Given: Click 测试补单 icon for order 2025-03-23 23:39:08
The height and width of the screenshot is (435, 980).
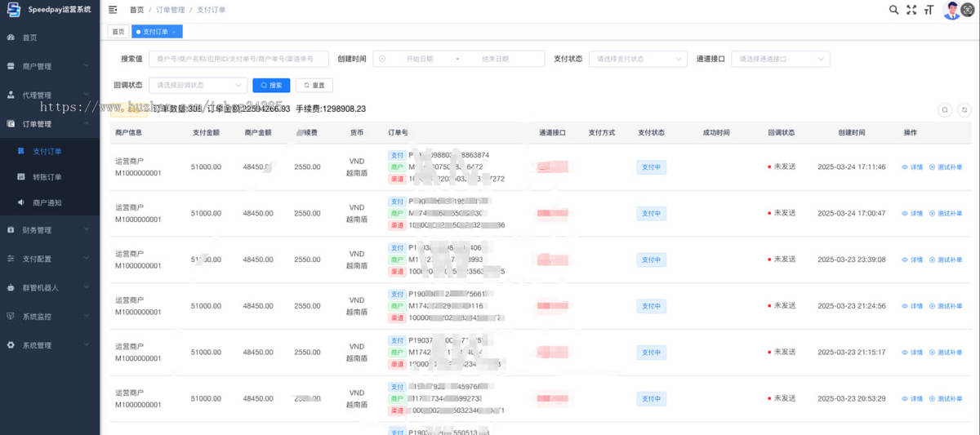Looking at the screenshot, I should tap(933, 260).
